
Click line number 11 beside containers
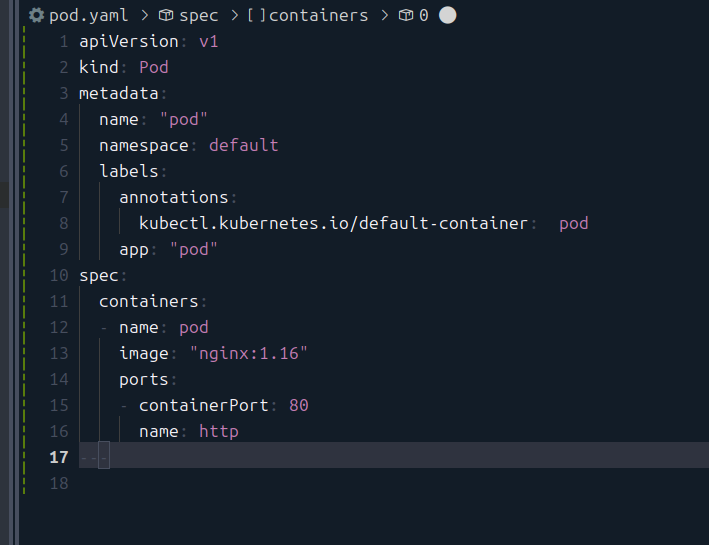[x=59, y=301]
